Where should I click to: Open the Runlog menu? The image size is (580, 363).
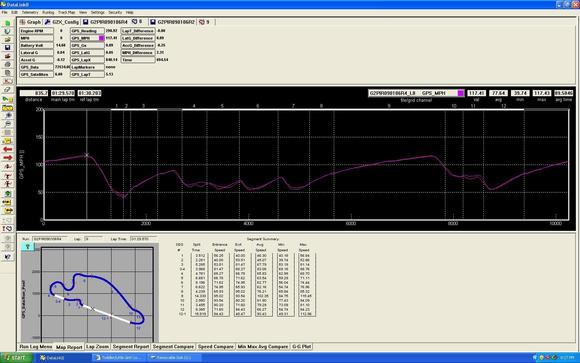(48, 12)
